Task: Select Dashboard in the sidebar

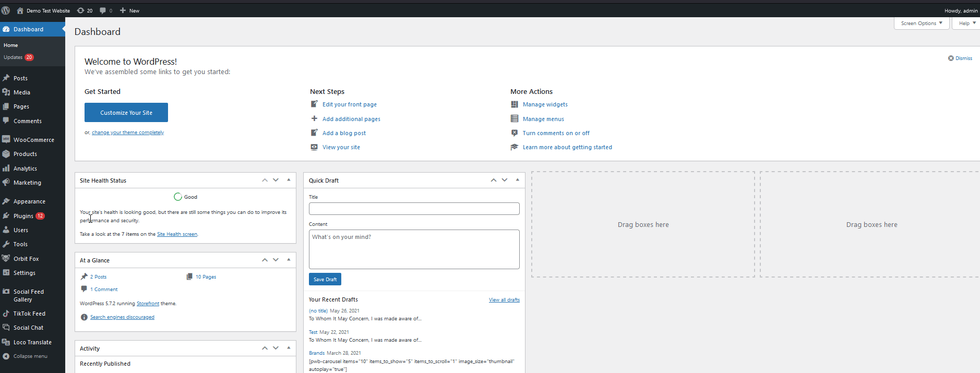Action: pyautogui.click(x=32, y=29)
